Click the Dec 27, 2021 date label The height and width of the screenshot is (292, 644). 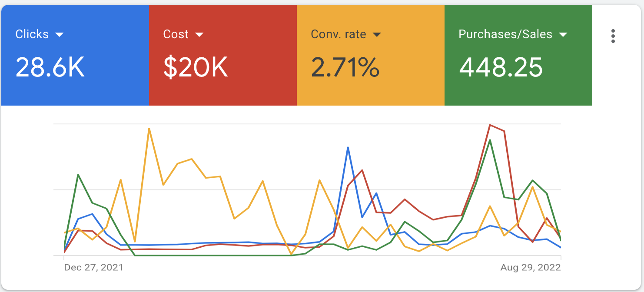click(x=93, y=268)
